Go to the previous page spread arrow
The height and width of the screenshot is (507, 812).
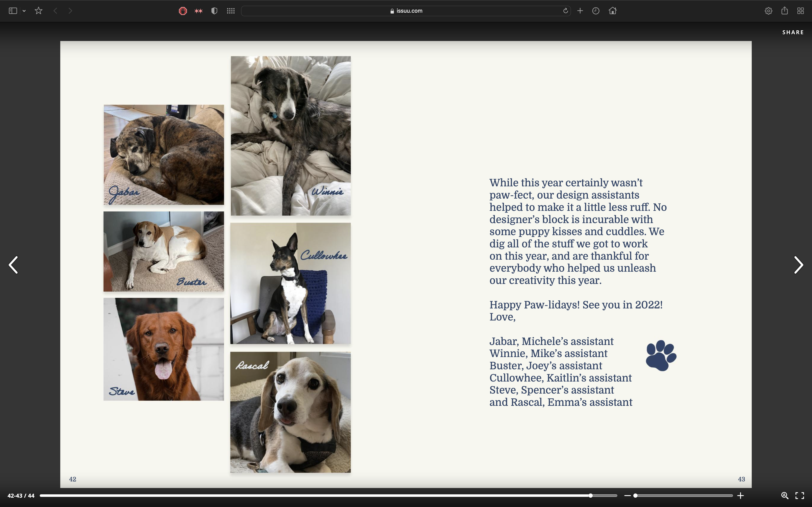[13, 265]
